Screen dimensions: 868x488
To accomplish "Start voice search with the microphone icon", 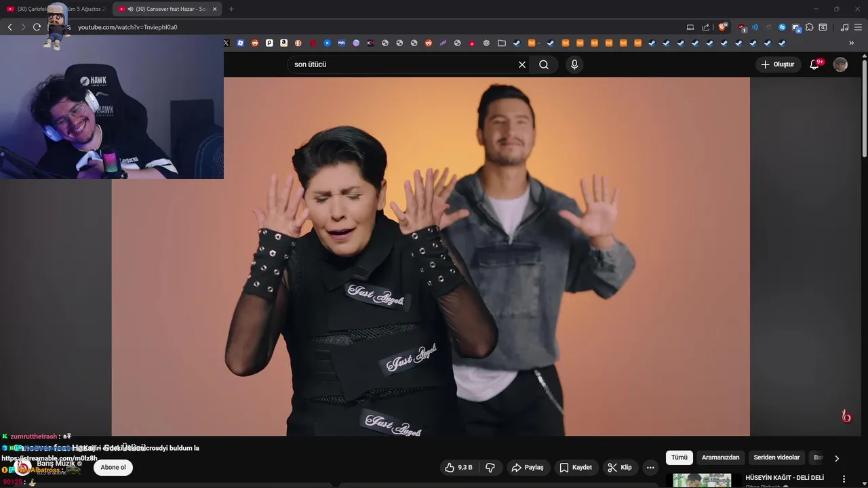I will (x=574, y=64).
